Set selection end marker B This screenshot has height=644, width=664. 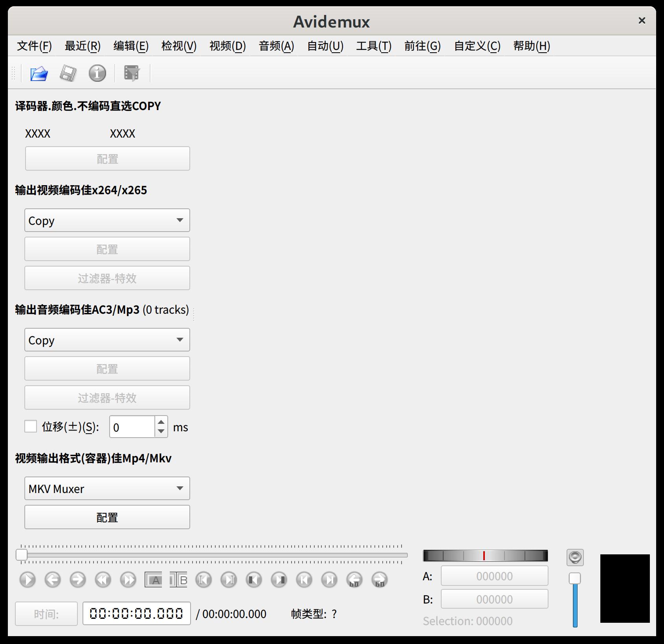178,580
